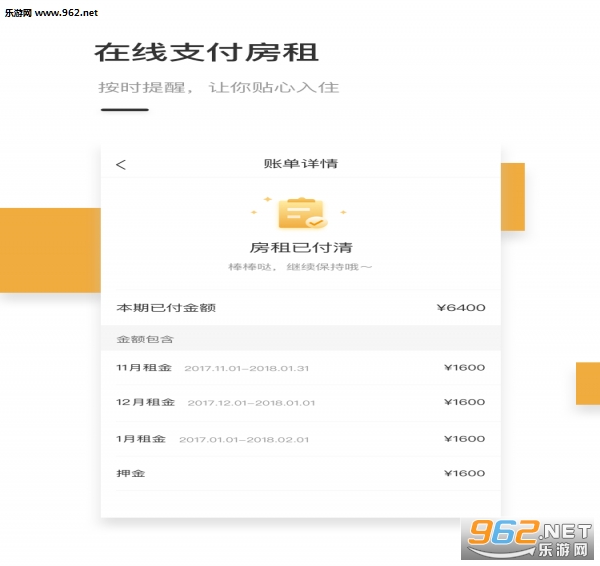Click the 在线支付房租 headline
The image size is (600, 566).
coord(206,52)
